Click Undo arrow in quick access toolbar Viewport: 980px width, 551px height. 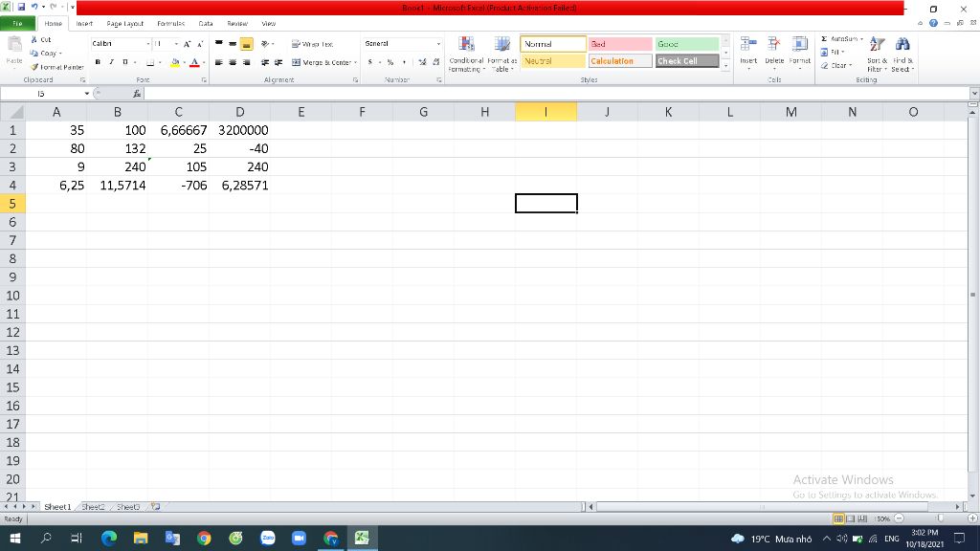click(x=34, y=7)
